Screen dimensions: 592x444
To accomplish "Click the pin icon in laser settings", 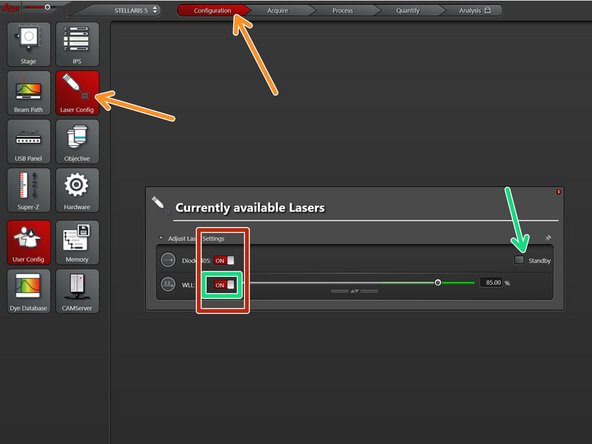I will coord(548,237).
